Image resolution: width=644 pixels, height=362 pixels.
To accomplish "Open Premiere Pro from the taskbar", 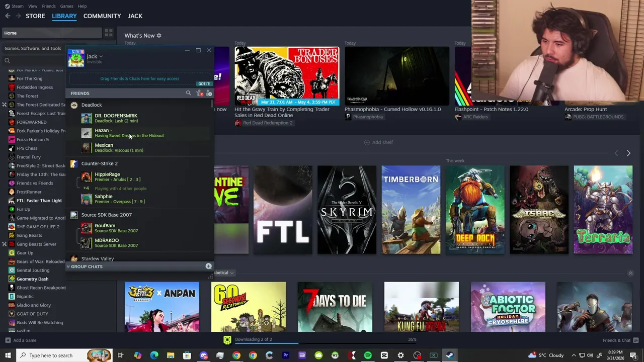I will pos(285,355).
